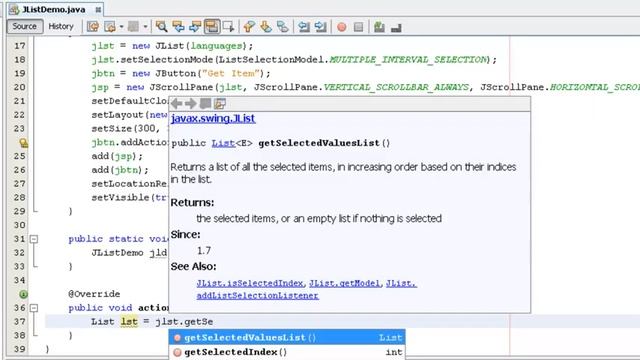Image resolution: width=640 pixels, height=360 pixels.
Task: Click the disabled Forward navigation icon
Action: pos(133,27)
